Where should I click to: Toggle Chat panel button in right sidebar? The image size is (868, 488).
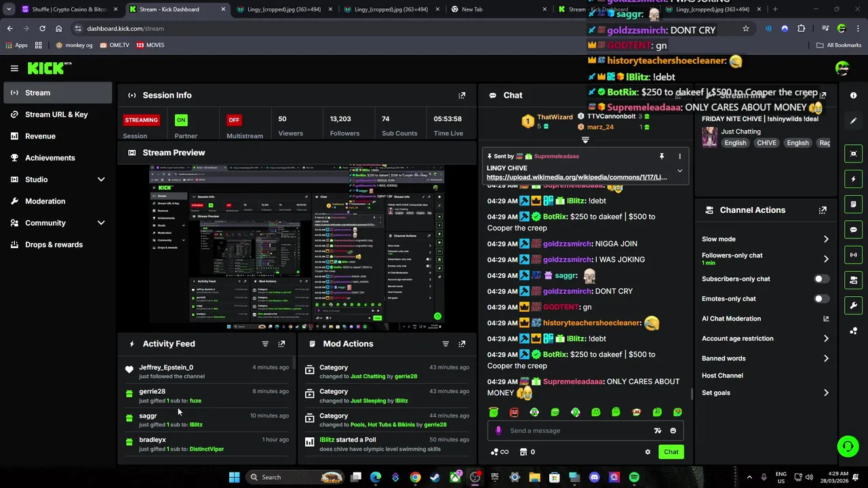(x=854, y=230)
